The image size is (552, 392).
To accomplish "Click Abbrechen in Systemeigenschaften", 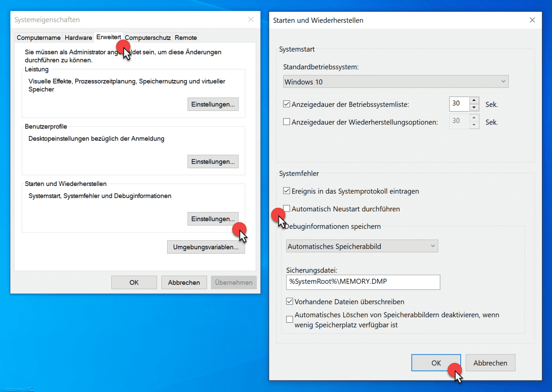I will [x=184, y=282].
